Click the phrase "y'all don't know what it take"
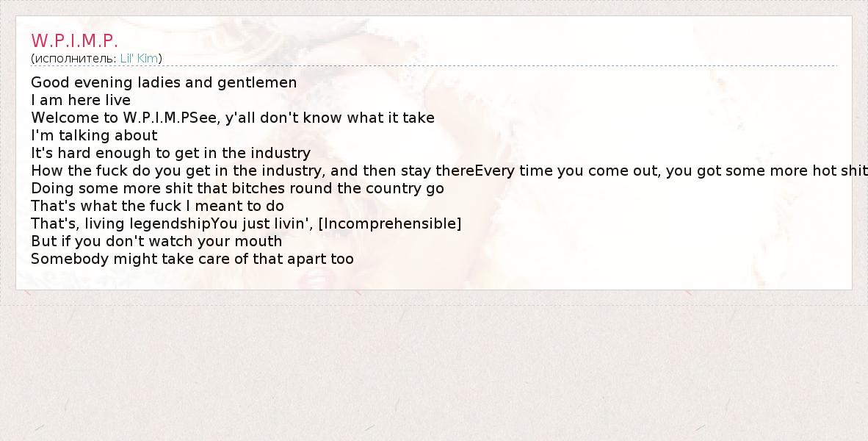Viewport: 868px width, 441px height. [x=330, y=118]
